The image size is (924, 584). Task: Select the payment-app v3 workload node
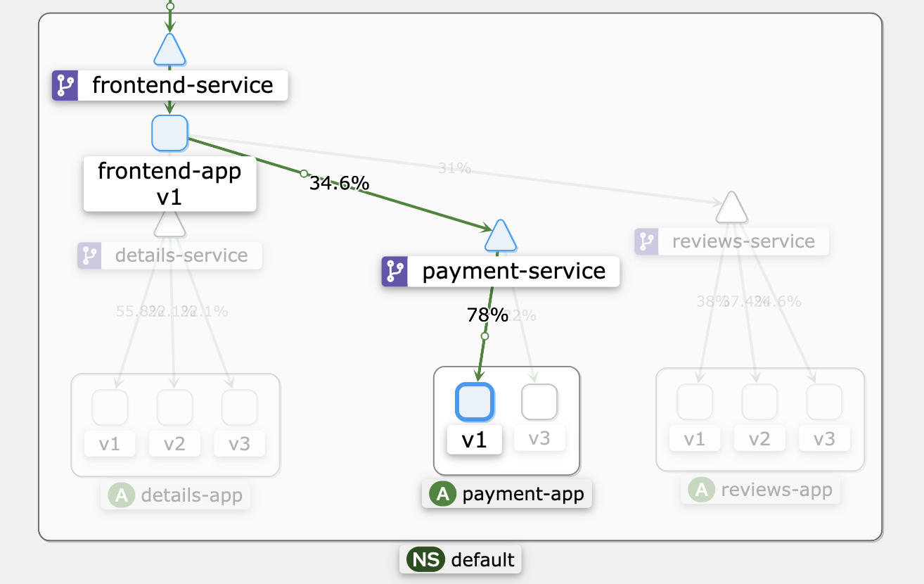pyautogui.click(x=539, y=402)
